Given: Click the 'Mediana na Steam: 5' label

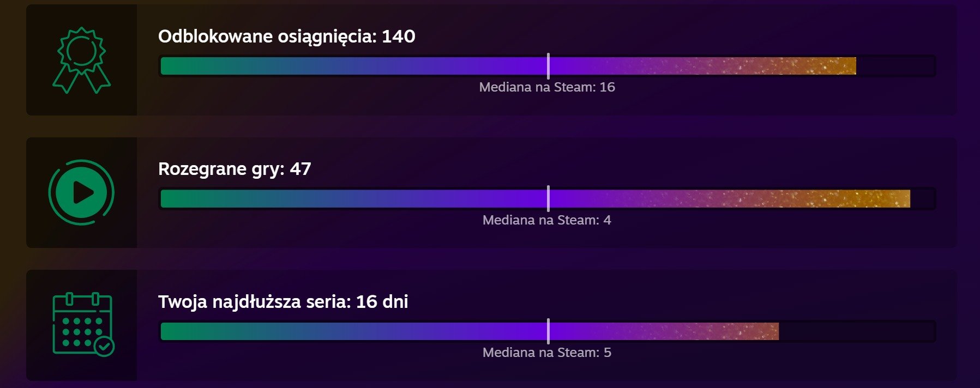Looking at the screenshot, I should pos(547,353).
